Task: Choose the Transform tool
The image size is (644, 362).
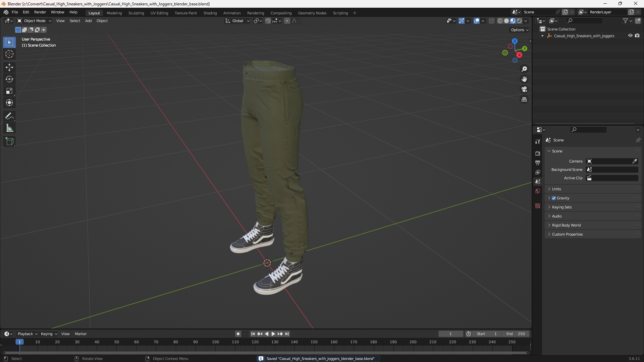Action: pos(9,103)
